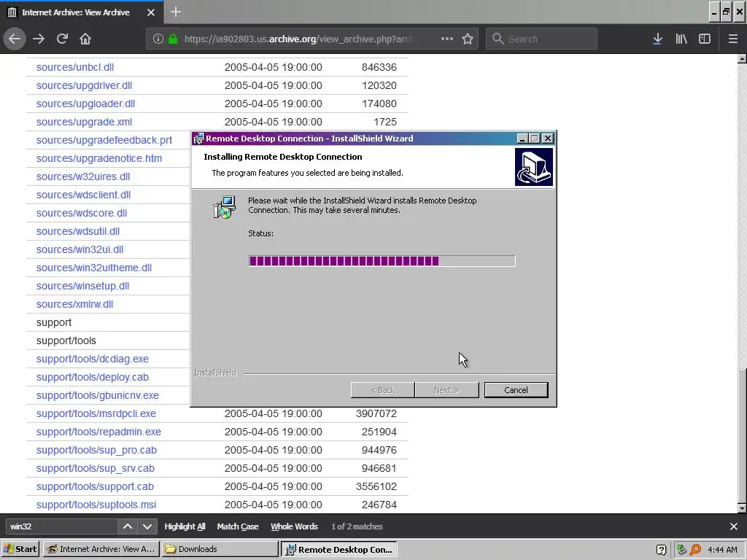Minimize the InstallShield wizard window

tap(522, 139)
